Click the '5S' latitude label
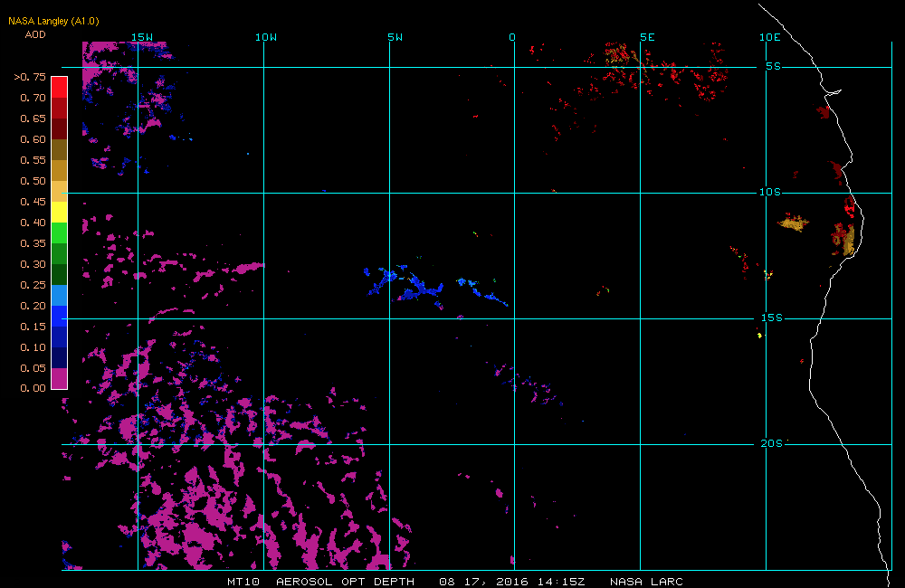 pyautogui.click(x=774, y=66)
